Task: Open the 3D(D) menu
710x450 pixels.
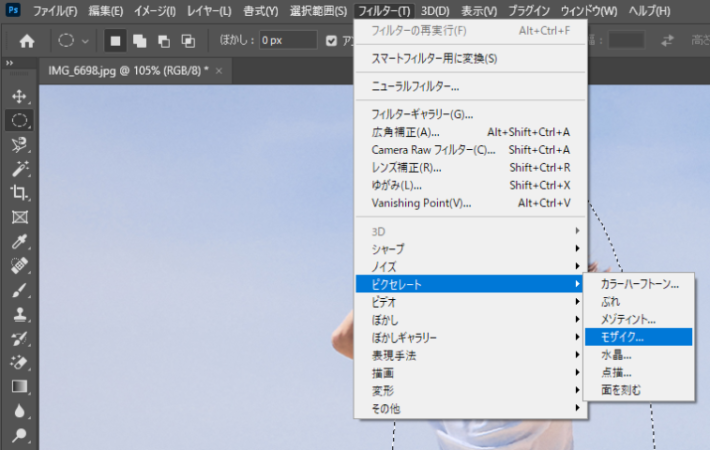Action: (435, 10)
